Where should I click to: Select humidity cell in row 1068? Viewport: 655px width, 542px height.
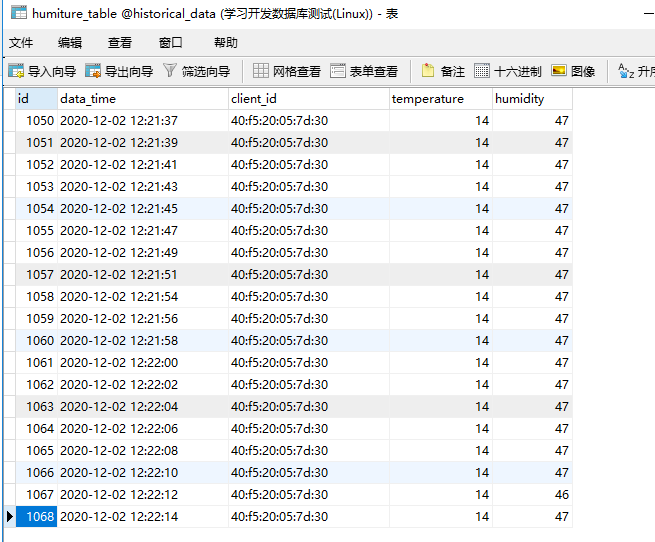click(532, 517)
